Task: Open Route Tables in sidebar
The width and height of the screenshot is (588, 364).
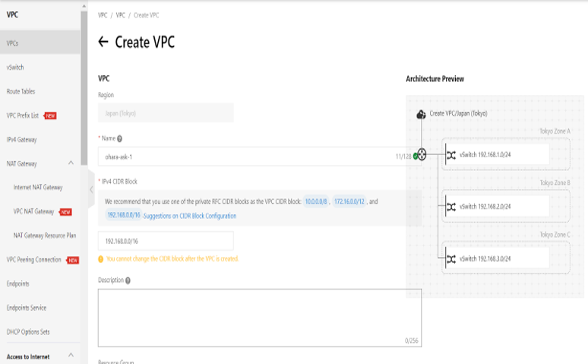Action: coord(21,91)
